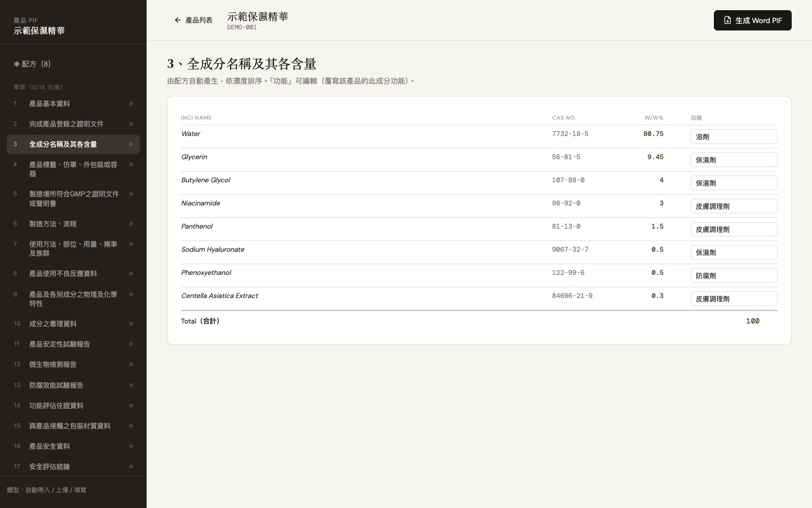Click the 0.3 percentage value
This screenshot has width=812, height=508.
point(657,296)
